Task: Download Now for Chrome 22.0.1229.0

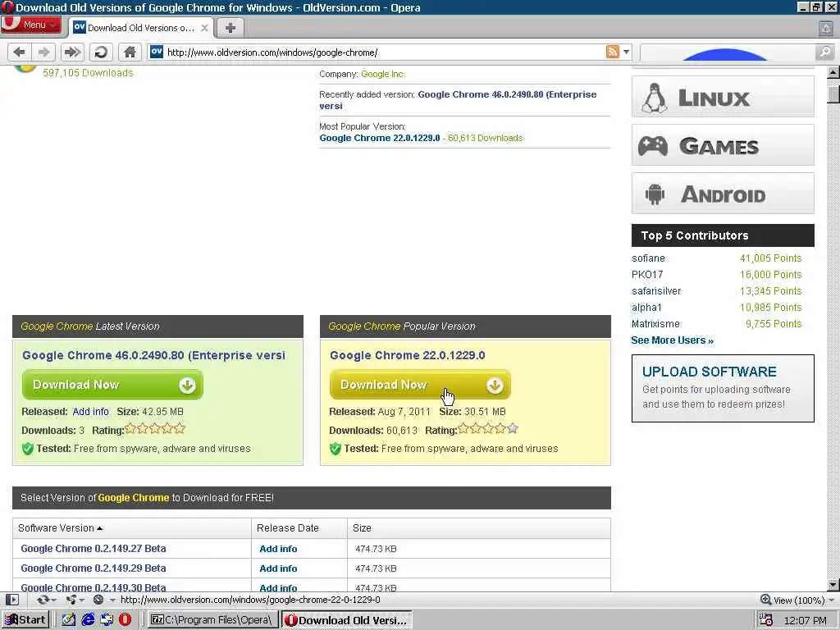Action: click(x=420, y=385)
